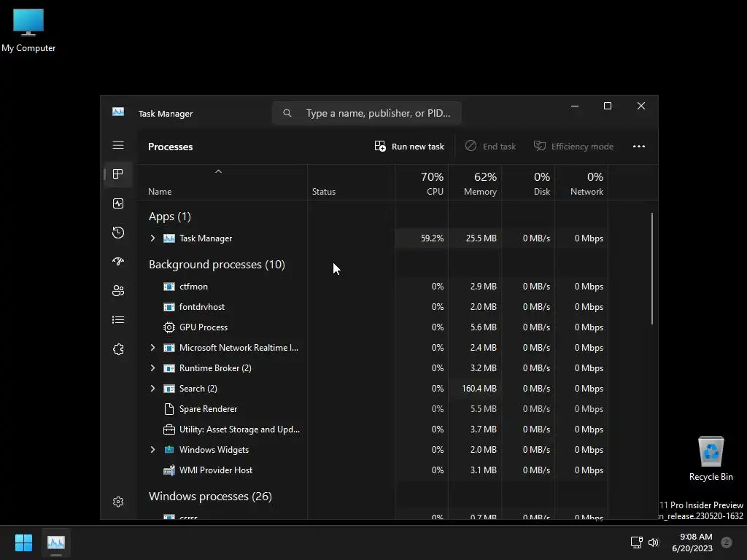The image size is (747, 560).
Task: Open the Performance page icon
Action: point(118,203)
